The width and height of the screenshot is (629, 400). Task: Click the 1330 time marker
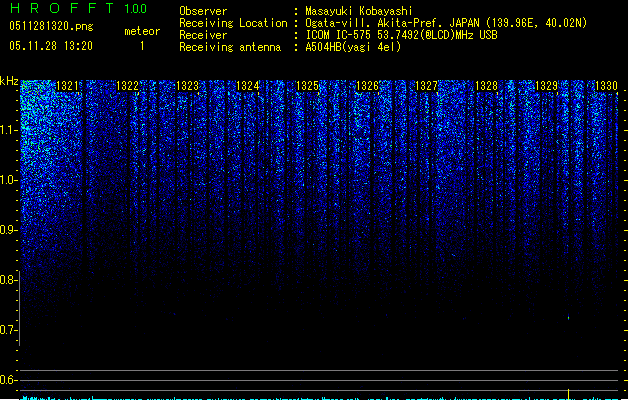click(606, 85)
